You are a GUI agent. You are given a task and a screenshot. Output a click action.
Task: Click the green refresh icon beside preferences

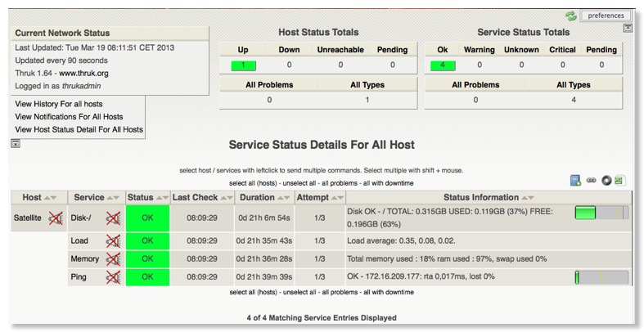[571, 16]
